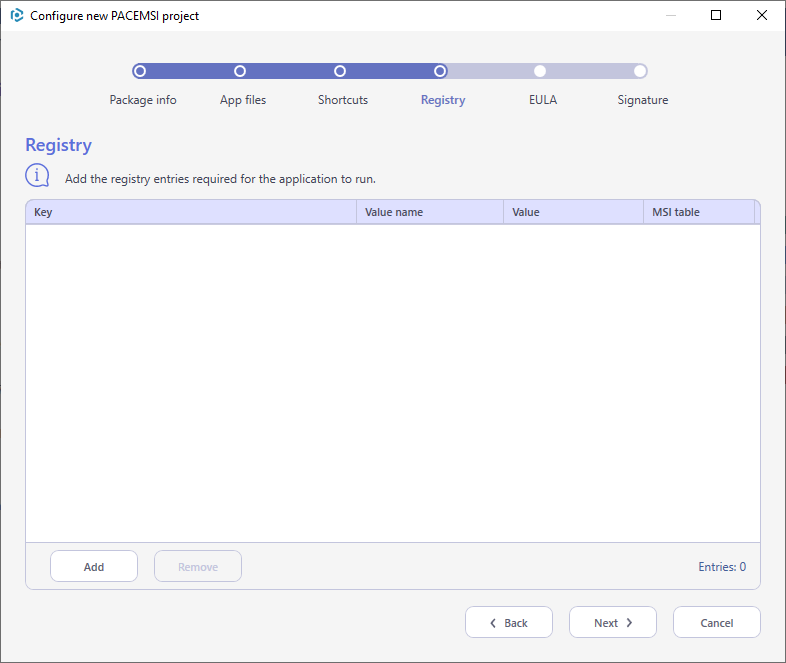Click the disabled Remove button
Image resolution: width=786 pixels, height=663 pixels.
(198, 566)
